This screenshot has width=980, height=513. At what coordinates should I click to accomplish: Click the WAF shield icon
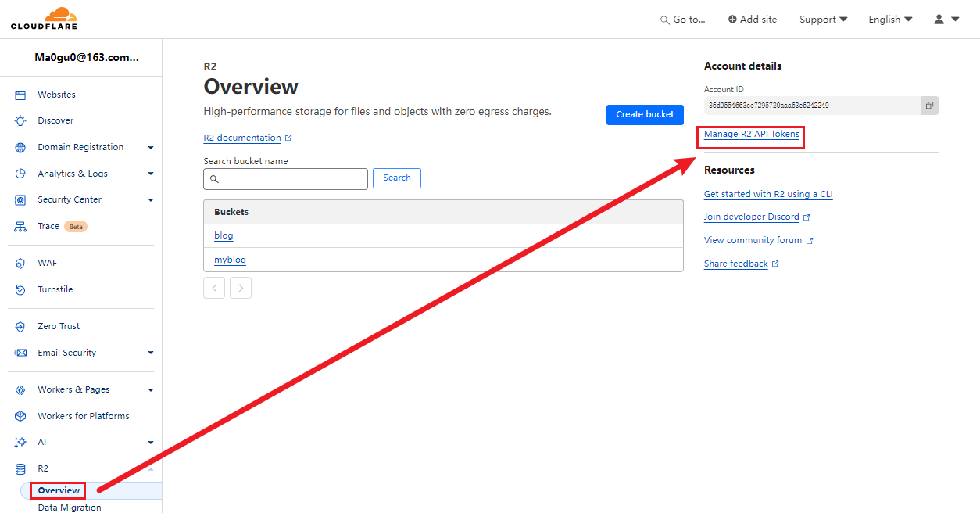coord(20,263)
